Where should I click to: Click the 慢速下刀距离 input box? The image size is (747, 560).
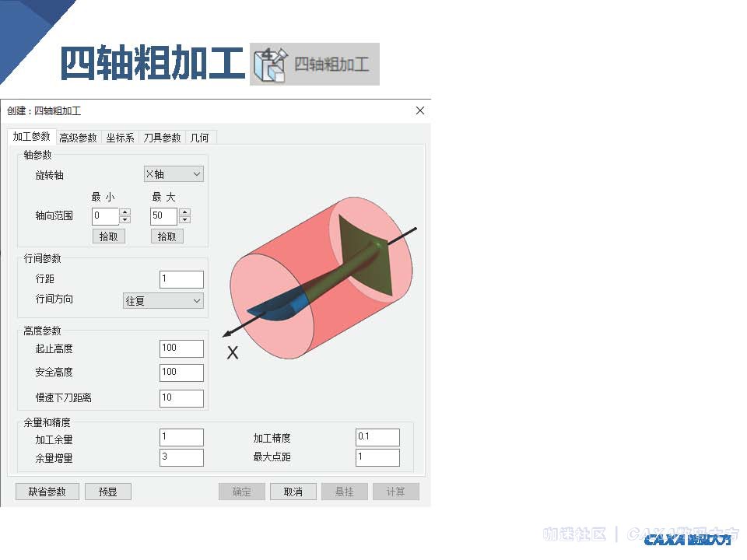click(x=181, y=398)
